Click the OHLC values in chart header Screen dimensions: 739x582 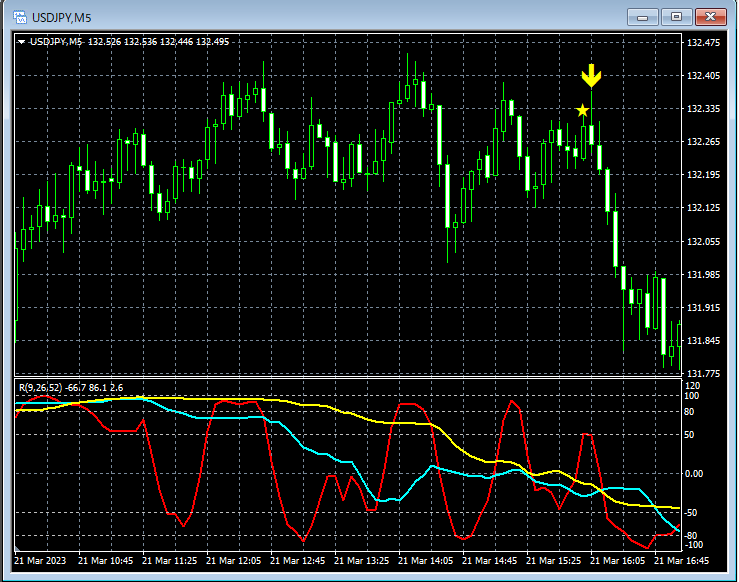point(158,42)
